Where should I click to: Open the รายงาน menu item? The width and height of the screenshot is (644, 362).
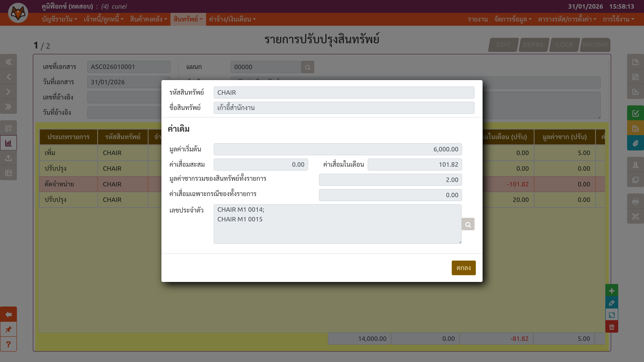(478, 19)
